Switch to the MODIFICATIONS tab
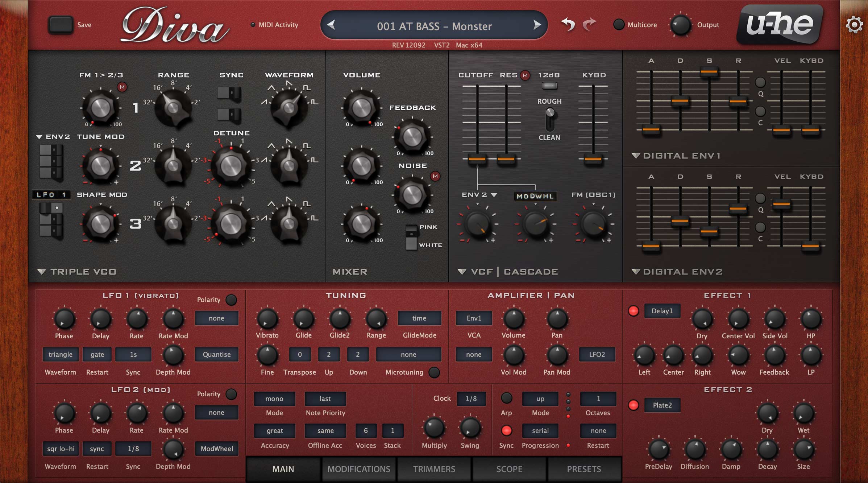This screenshot has height=483, width=868. tap(358, 469)
